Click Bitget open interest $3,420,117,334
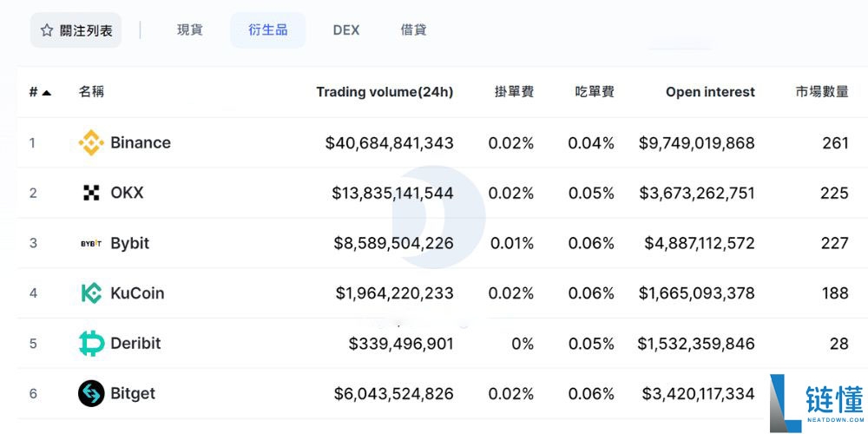The height and width of the screenshot is (434, 868). pos(698,393)
